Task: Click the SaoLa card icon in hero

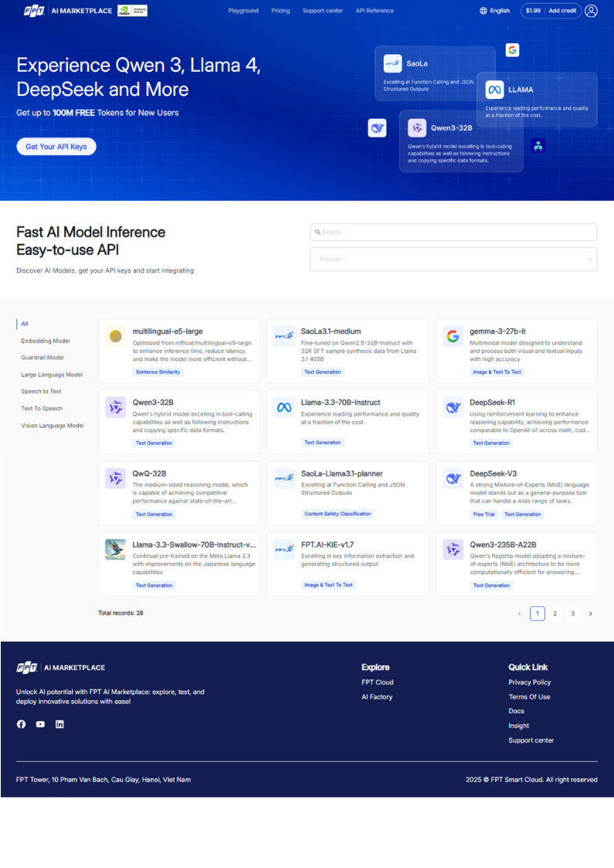Action: [393, 63]
